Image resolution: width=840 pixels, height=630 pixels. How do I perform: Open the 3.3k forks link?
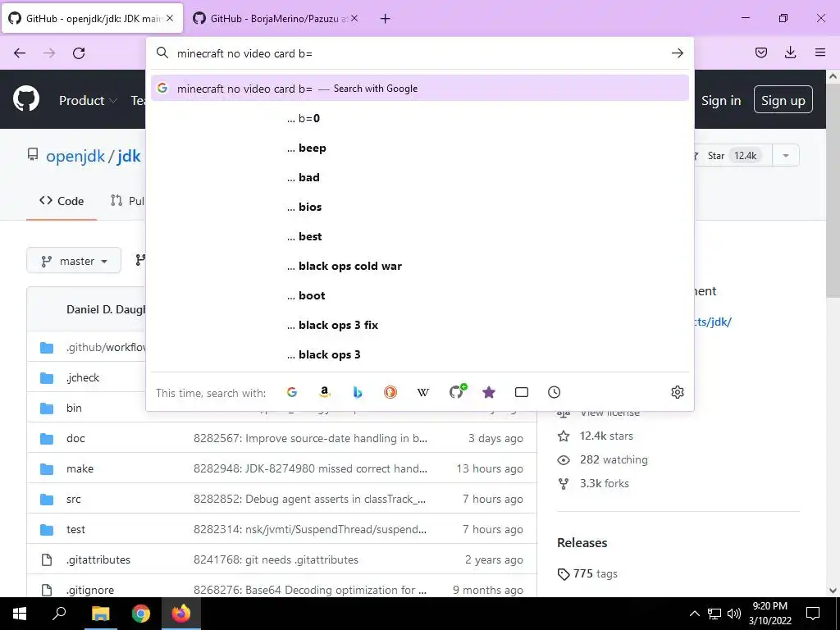click(x=605, y=483)
